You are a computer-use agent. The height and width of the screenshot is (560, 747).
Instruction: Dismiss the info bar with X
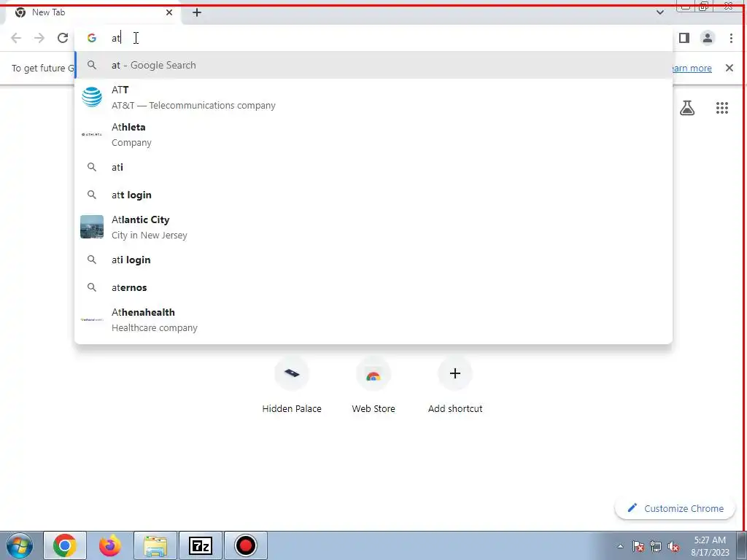[729, 68]
